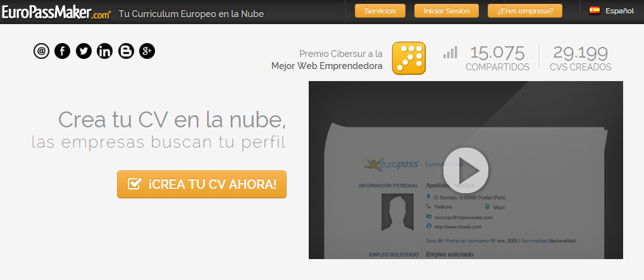The height and width of the screenshot is (280, 644).
Task: Click EMPLEO SOLICITADO label in preview
Action: [393, 255]
